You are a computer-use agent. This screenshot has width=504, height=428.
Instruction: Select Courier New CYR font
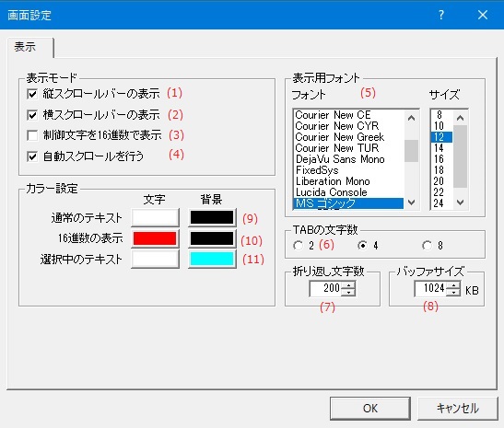[349, 126]
